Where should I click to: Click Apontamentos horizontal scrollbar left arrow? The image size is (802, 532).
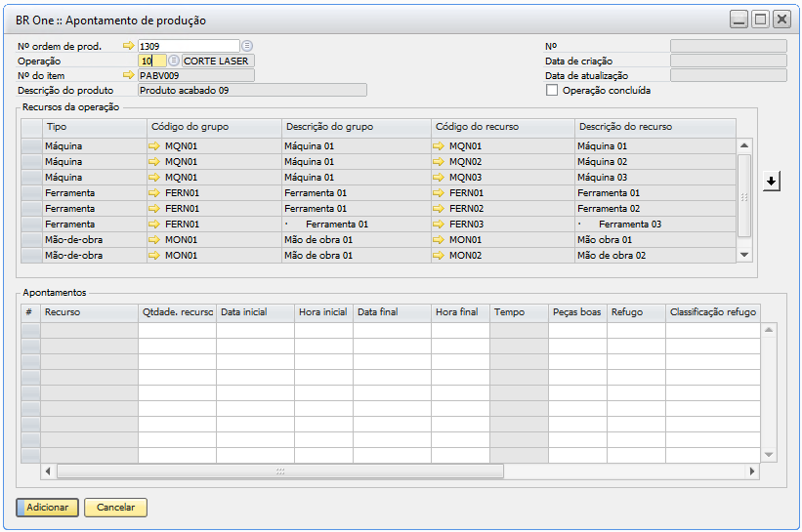(48, 471)
